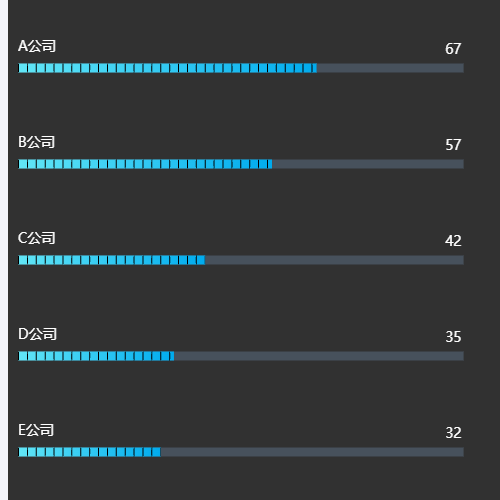Click the gray unfilled part of B公司 bar
Image resolution: width=500 pixels, height=500 pixels.
[x=368, y=164]
